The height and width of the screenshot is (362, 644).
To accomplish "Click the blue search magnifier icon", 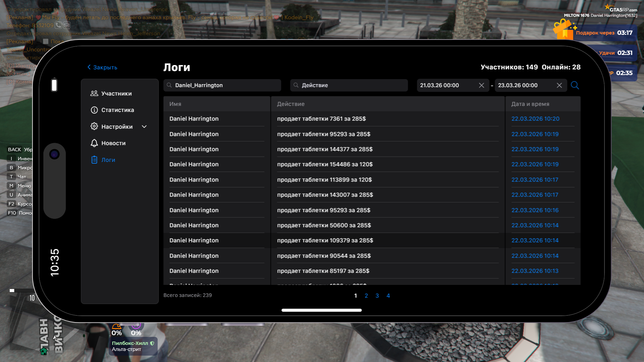I will [575, 85].
